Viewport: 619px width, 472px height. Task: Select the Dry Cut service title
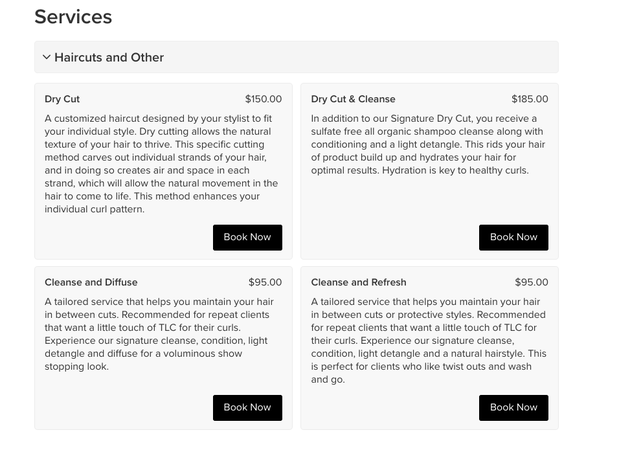tap(62, 99)
